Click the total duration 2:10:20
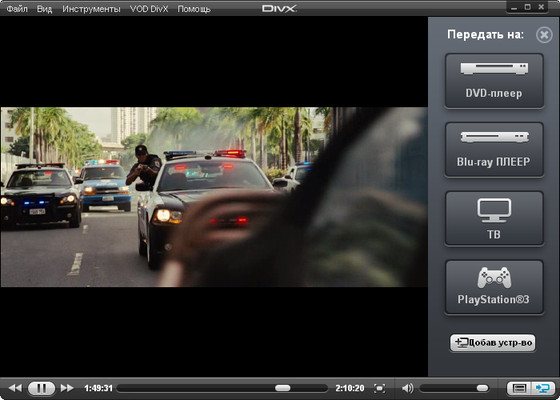This screenshot has height=400, width=560. pos(350,388)
